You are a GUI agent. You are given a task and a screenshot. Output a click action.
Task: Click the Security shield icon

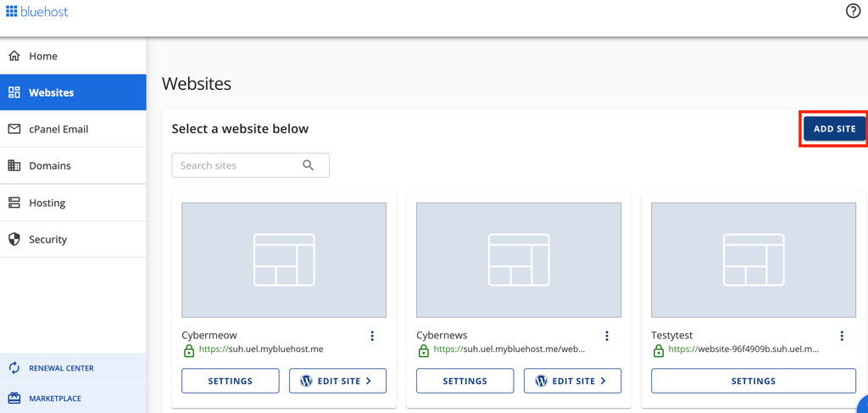(x=14, y=239)
